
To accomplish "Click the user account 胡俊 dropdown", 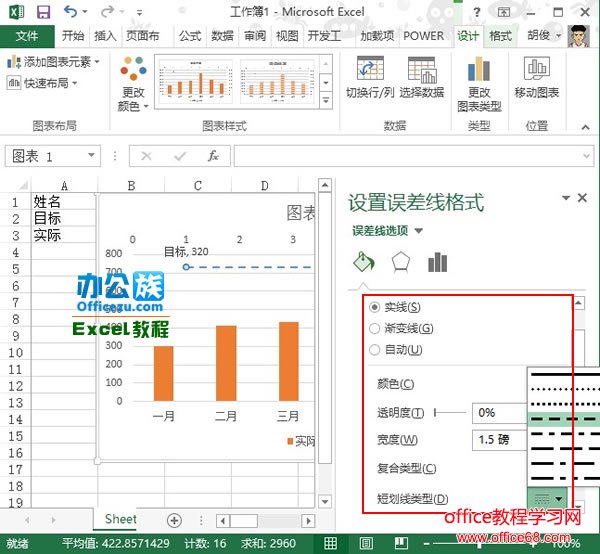I will [x=544, y=36].
